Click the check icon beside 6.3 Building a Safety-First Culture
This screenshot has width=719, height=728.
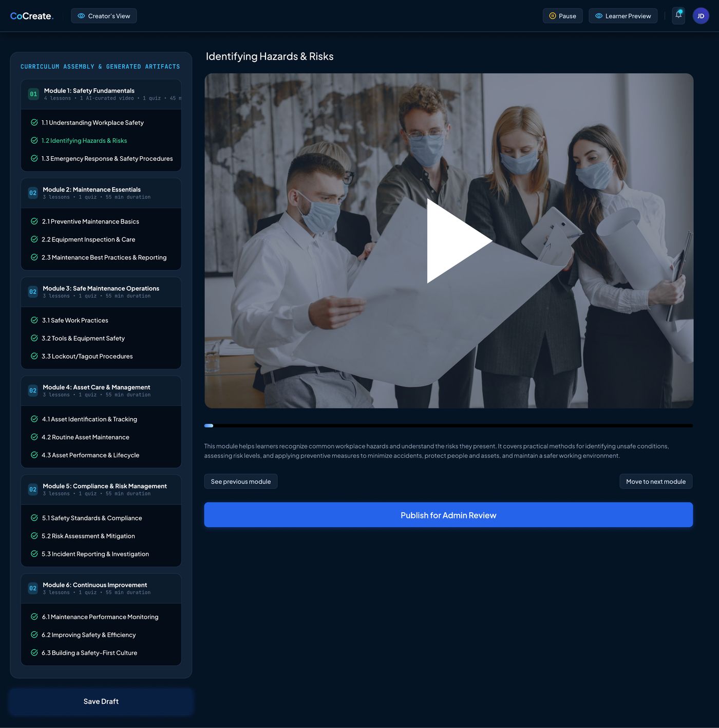pyautogui.click(x=34, y=652)
